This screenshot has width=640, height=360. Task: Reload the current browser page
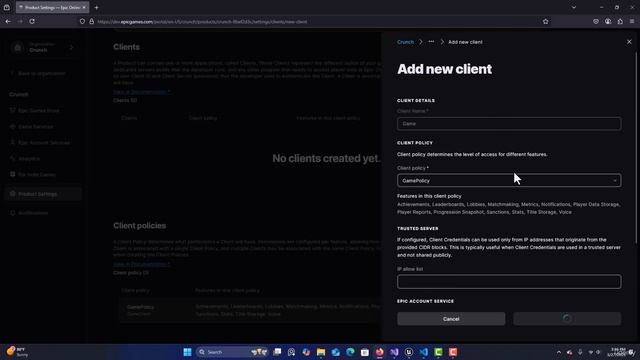click(32, 21)
